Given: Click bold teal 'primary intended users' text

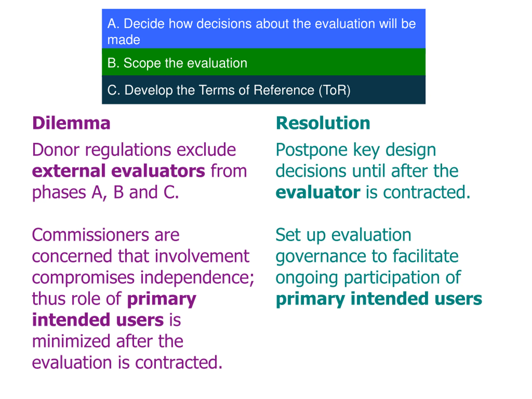Looking at the screenshot, I should point(379,299).
